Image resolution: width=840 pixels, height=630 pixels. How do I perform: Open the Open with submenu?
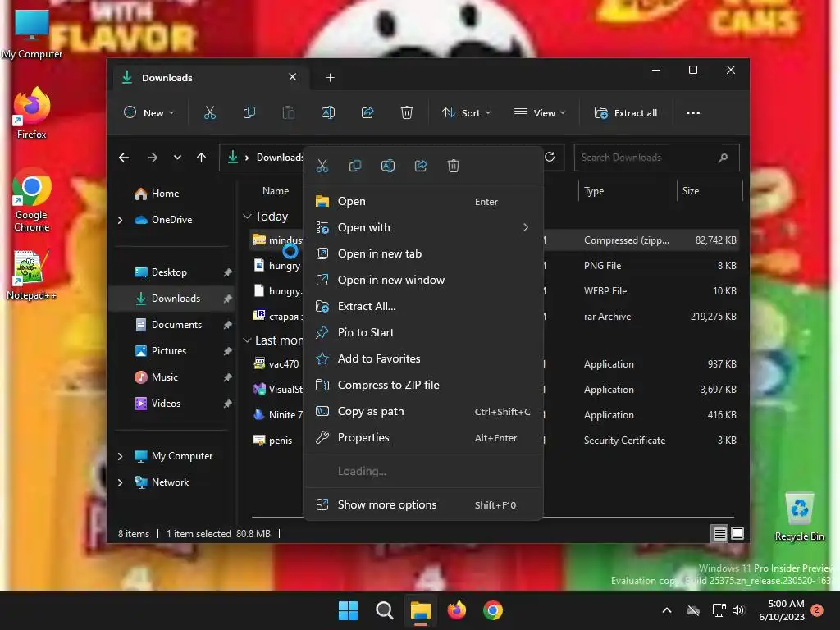tap(423, 228)
